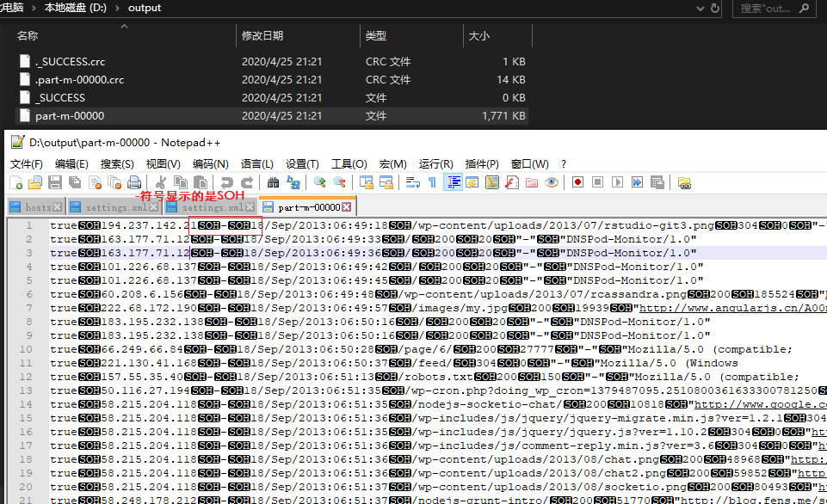The height and width of the screenshot is (504, 827).
Task: Open the 编辑(E) menu
Action: 71,164
